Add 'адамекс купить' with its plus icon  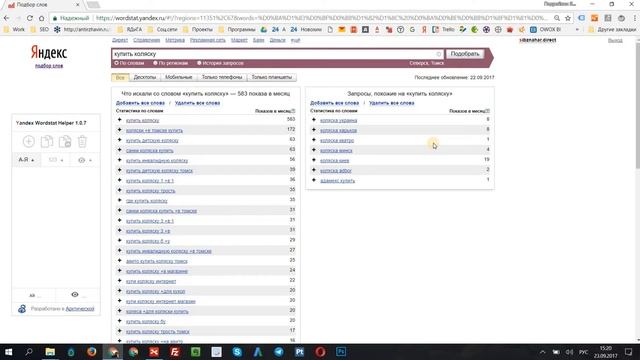click(314, 180)
